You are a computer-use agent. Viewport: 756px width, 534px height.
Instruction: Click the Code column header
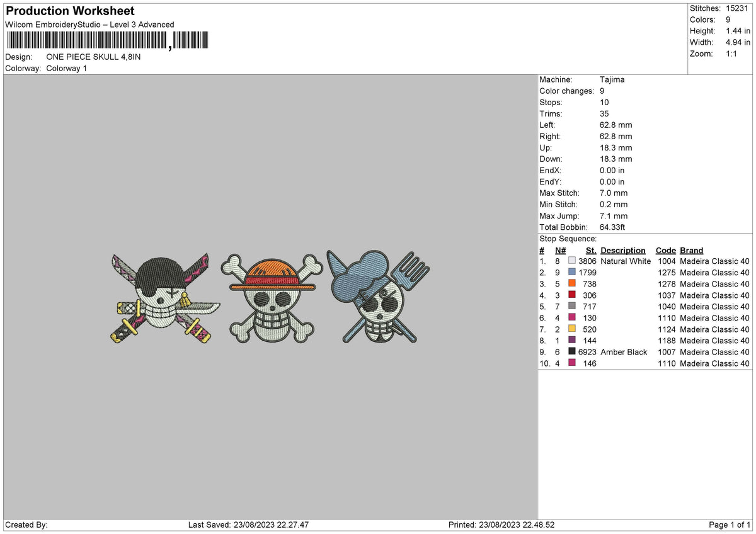point(665,251)
